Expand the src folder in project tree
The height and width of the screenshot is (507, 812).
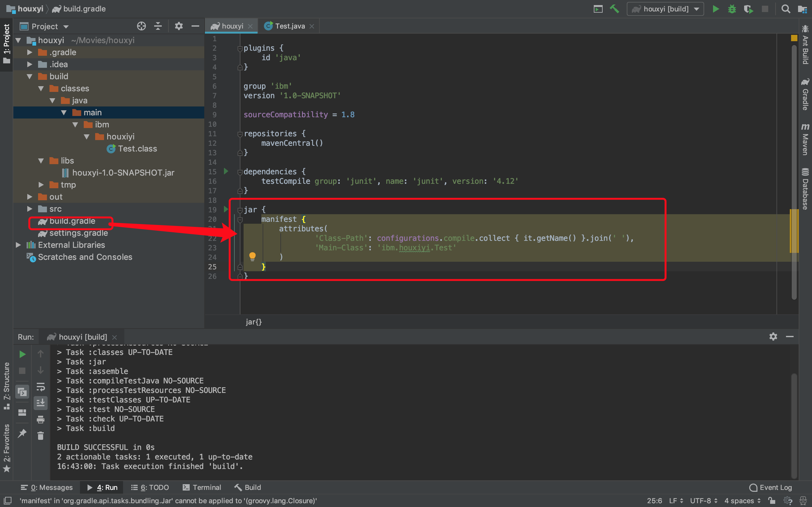click(x=29, y=209)
